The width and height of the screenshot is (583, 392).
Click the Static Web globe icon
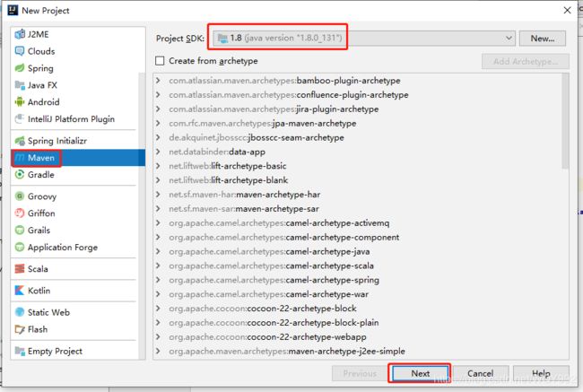[20, 312]
